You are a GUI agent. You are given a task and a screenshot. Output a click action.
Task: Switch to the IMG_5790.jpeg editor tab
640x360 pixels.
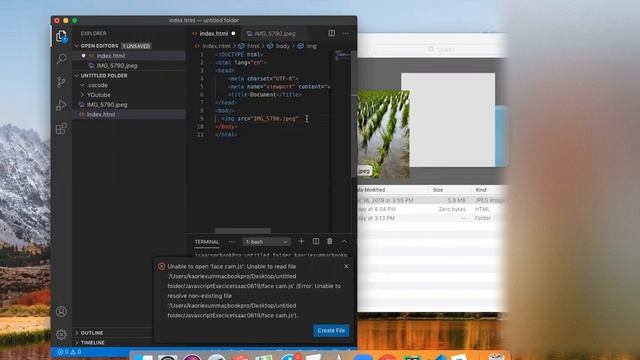tap(275, 33)
